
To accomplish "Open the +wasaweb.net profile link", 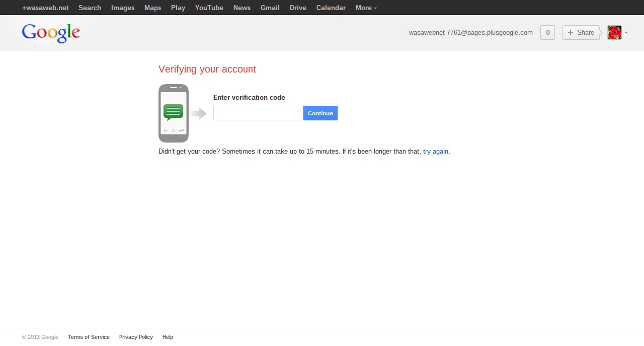I will [x=45, y=8].
